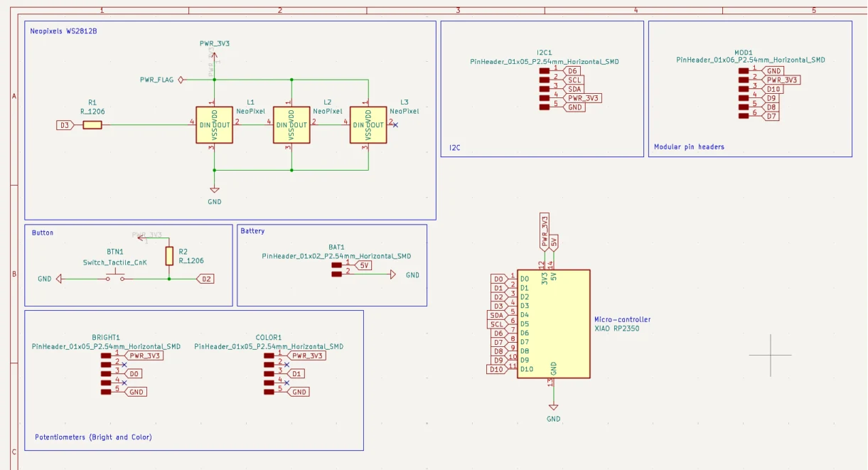Select the R1 resistor symbol
Image resolution: width=868 pixels, height=470 pixels.
point(92,124)
